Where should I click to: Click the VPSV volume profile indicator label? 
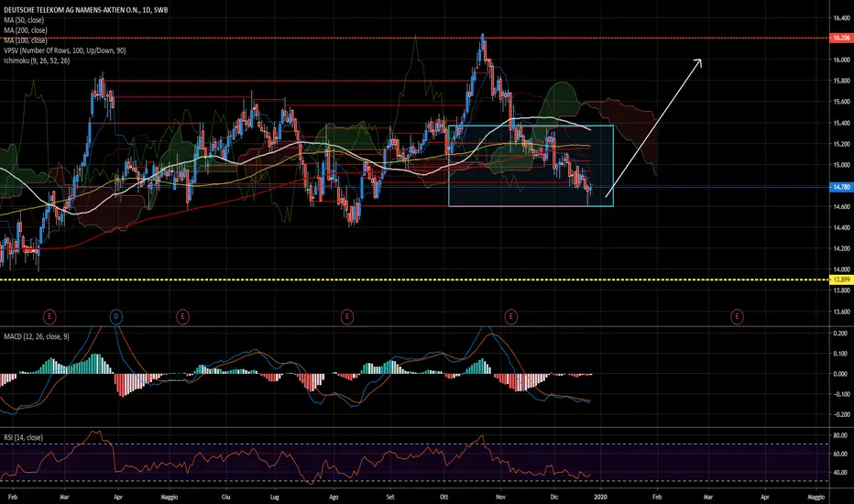click(x=65, y=50)
